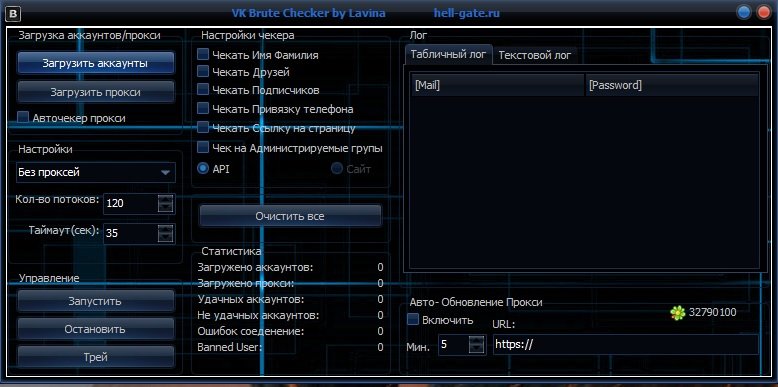Image resolution: width=778 pixels, height=387 pixels.
Task: Switch to the Табличный лог tab
Action: coord(449,55)
